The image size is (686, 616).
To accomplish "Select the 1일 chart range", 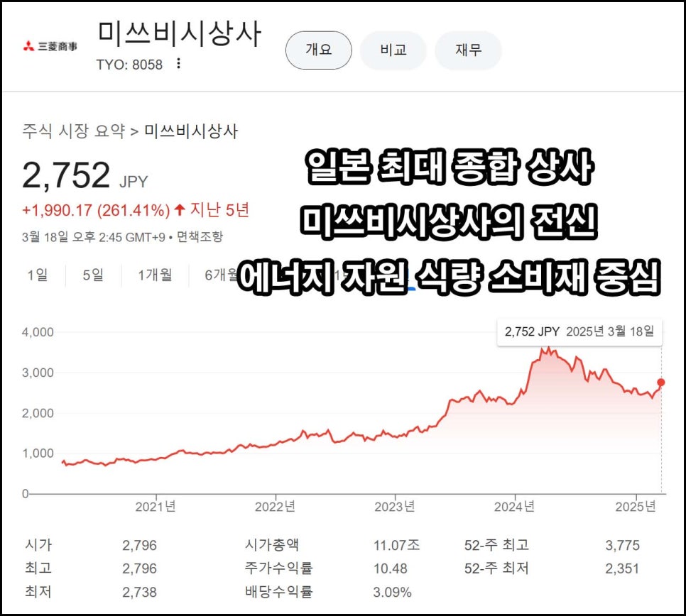I will (x=38, y=275).
